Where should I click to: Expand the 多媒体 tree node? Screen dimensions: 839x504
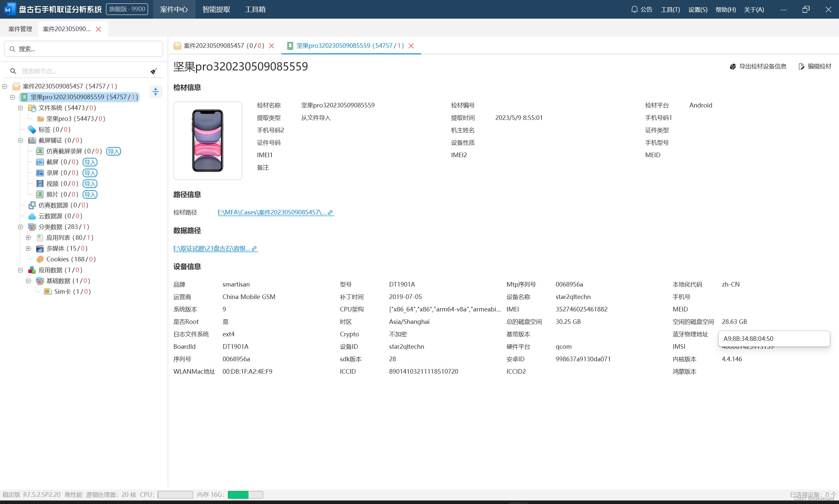click(x=28, y=249)
